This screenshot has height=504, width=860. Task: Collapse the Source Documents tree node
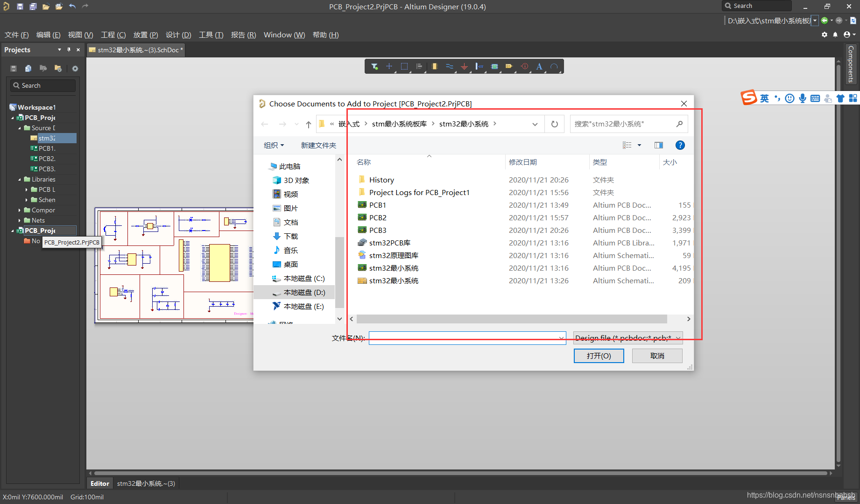[20, 128]
